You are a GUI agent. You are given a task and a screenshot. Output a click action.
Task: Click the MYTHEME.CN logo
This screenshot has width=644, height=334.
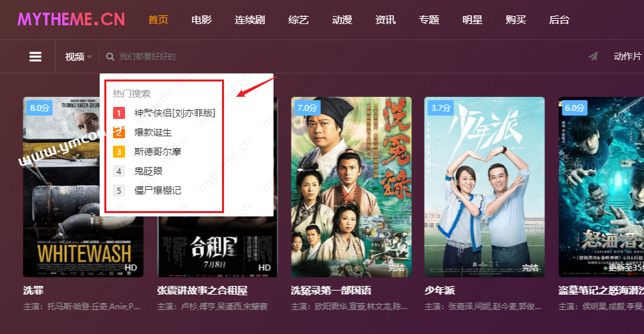click(71, 19)
